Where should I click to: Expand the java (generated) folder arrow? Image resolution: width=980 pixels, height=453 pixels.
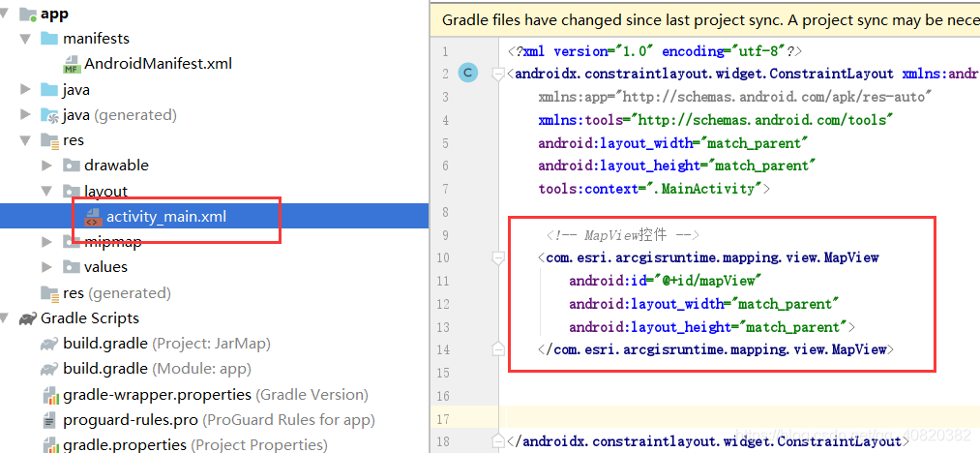25,114
